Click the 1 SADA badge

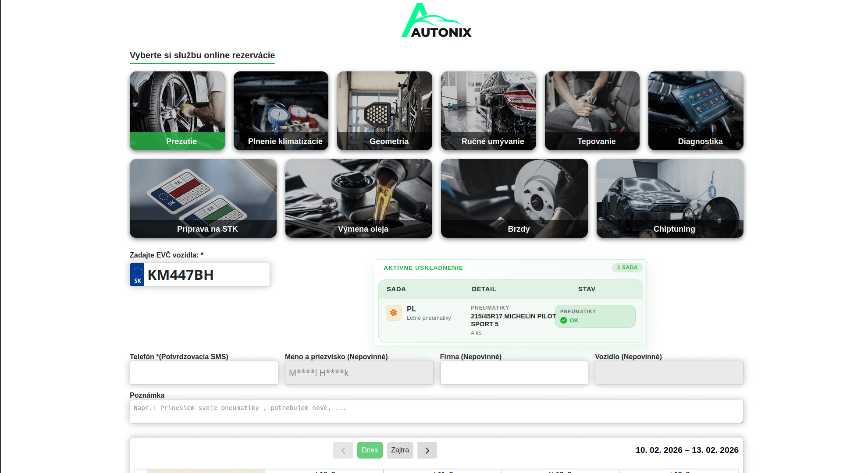tap(627, 268)
